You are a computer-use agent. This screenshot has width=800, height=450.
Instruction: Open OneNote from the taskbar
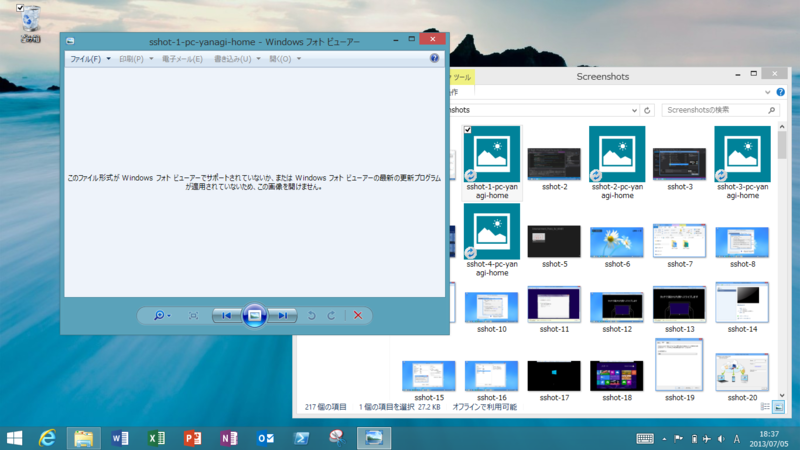(x=229, y=438)
